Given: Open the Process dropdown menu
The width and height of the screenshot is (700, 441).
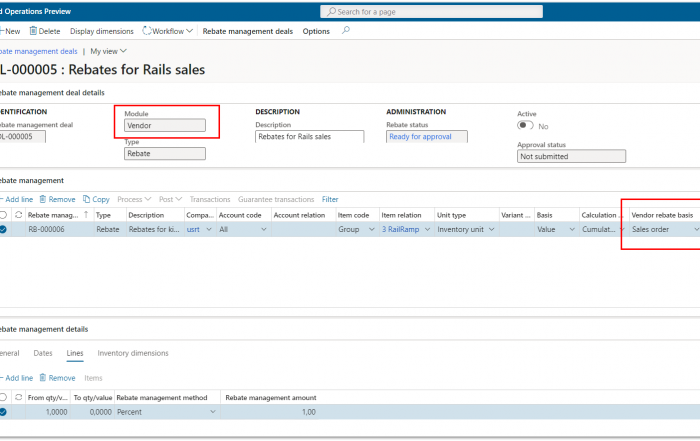Looking at the screenshot, I should [134, 199].
